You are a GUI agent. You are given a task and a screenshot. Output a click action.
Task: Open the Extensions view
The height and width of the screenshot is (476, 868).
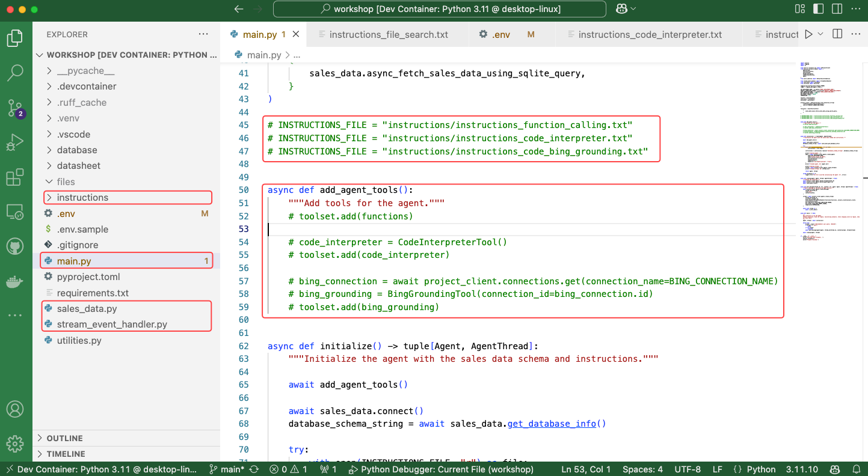(15, 178)
